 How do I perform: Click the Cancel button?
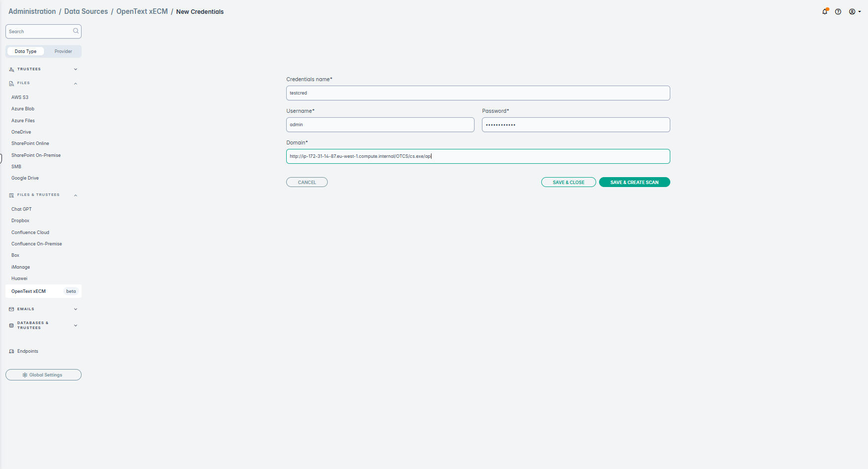tap(306, 182)
